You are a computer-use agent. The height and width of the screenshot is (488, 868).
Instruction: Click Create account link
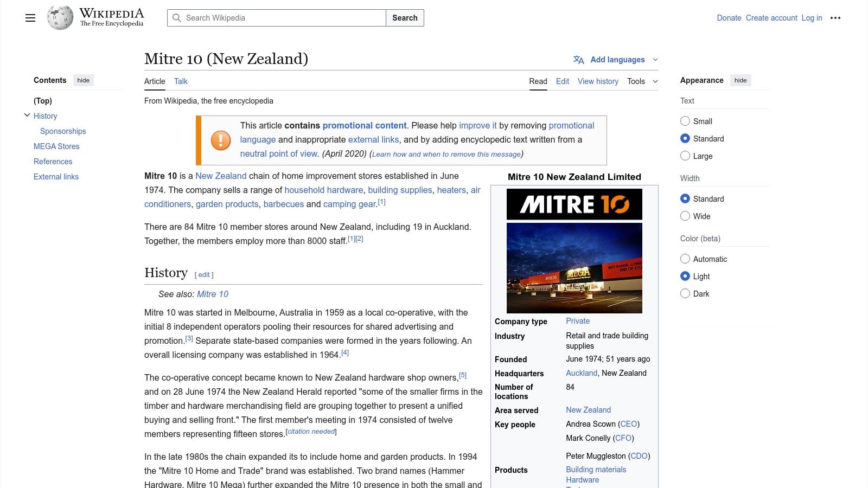coord(771,18)
